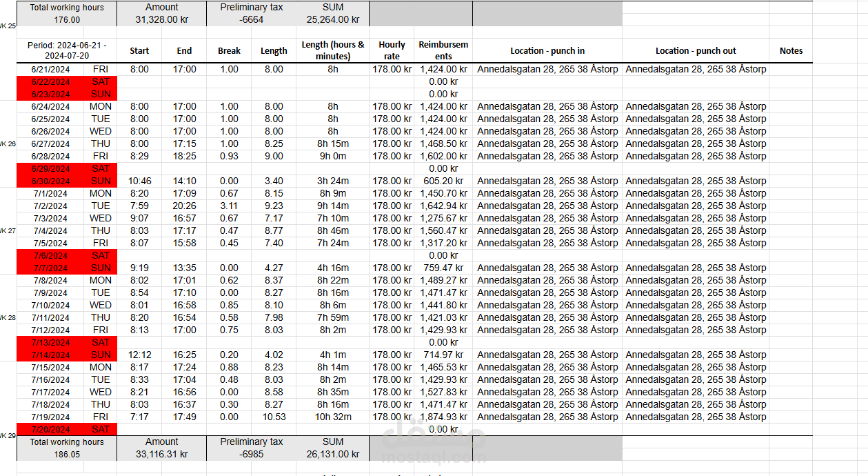Select the top total hours value 176.00
The width and height of the screenshot is (868, 476).
67,20
